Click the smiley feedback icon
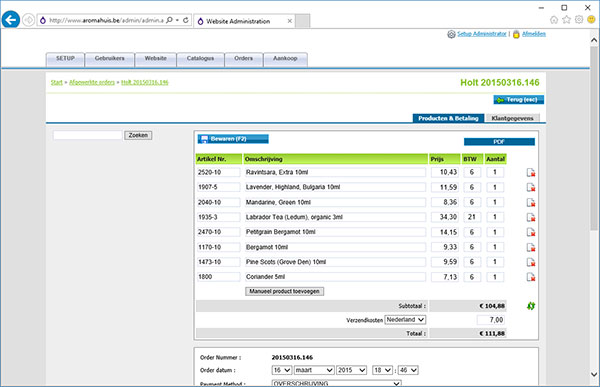The width and height of the screenshot is (600, 387). coord(592,20)
